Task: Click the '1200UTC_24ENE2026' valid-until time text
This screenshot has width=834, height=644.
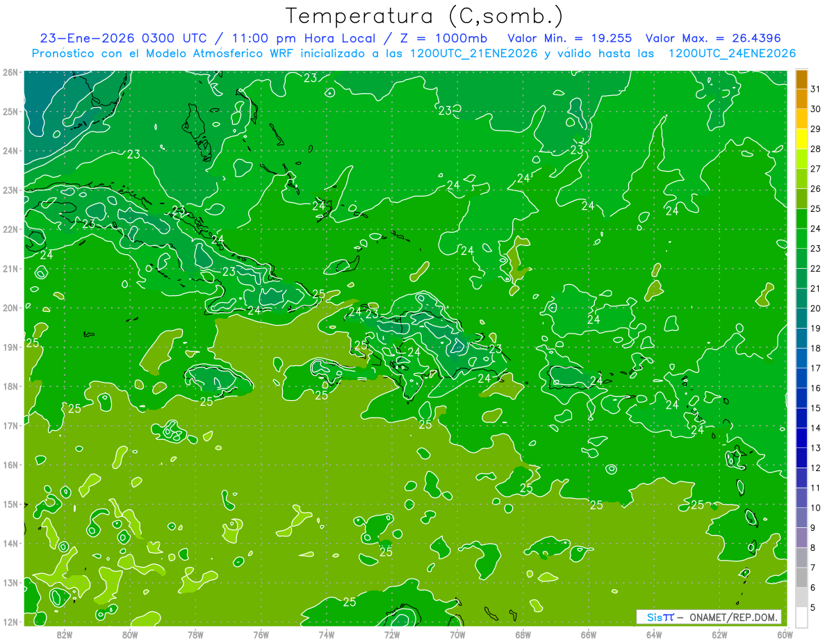Action: (x=732, y=53)
